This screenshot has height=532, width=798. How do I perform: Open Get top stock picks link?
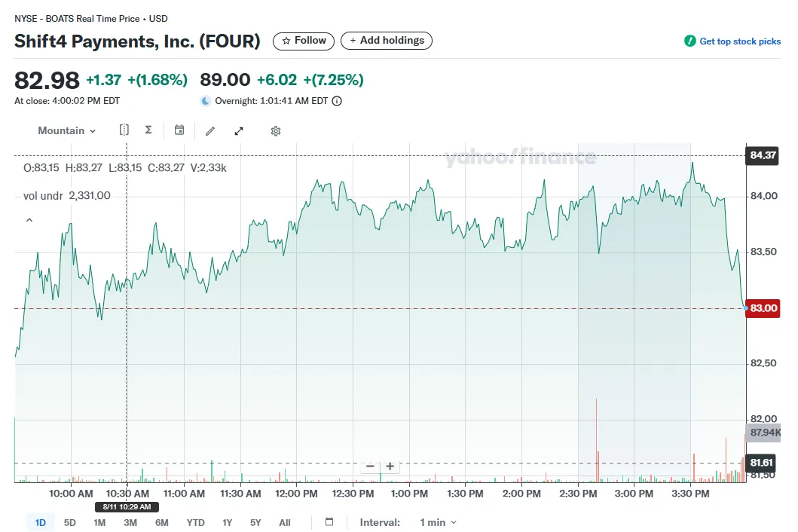click(732, 41)
